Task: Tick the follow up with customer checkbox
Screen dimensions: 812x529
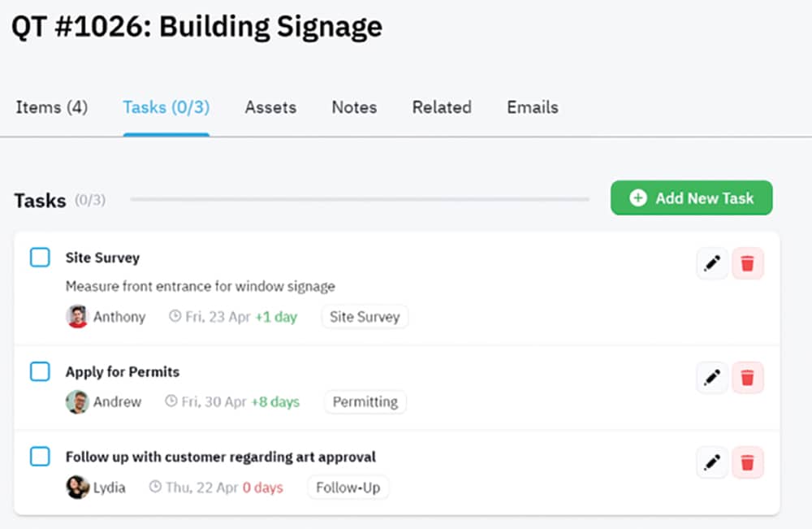Action: (x=40, y=457)
